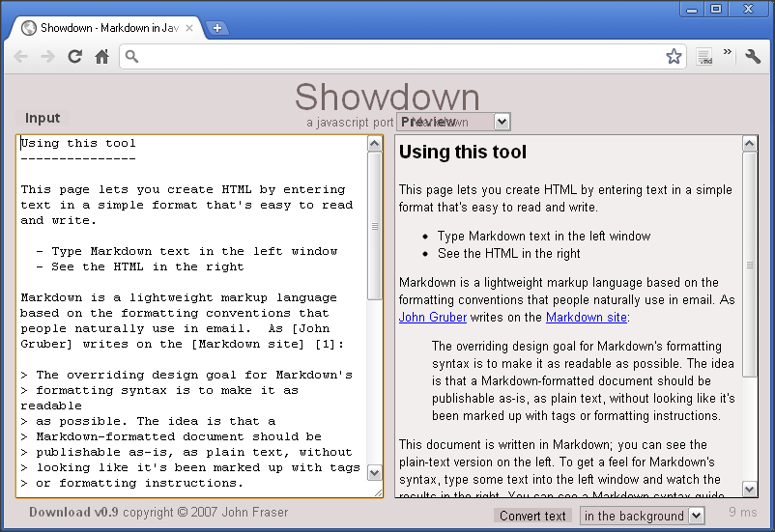The image size is (775, 532).
Task: Maximize the browser window
Action: (716, 9)
